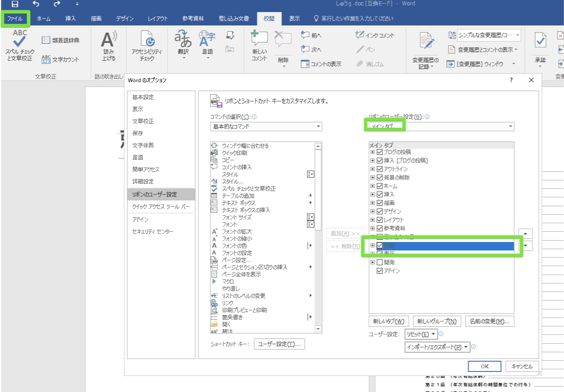The height and width of the screenshot is (392, 564).
Task: Click the インク コメント button
Action: (x=375, y=35)
